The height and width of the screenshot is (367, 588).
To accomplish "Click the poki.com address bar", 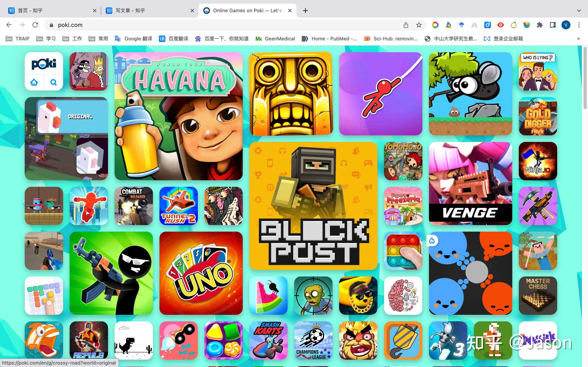I will pos(219,25).
